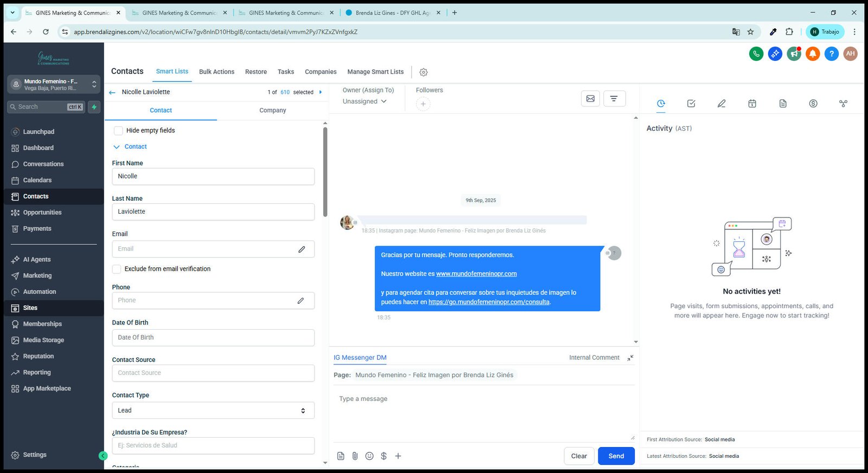This screenshot has width=868, height=473.
Task: Open the Chrome tab search dropdown
Action: click(12, 12)
